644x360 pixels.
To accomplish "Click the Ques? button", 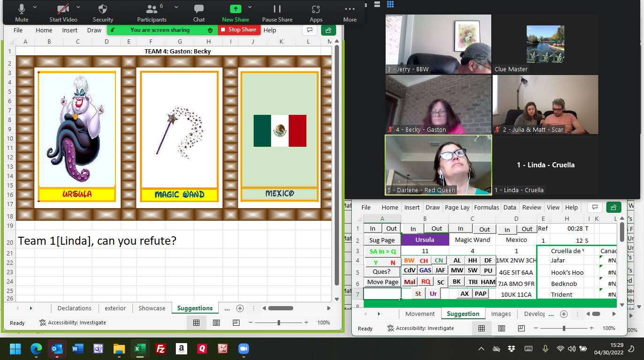I will 382,272.
